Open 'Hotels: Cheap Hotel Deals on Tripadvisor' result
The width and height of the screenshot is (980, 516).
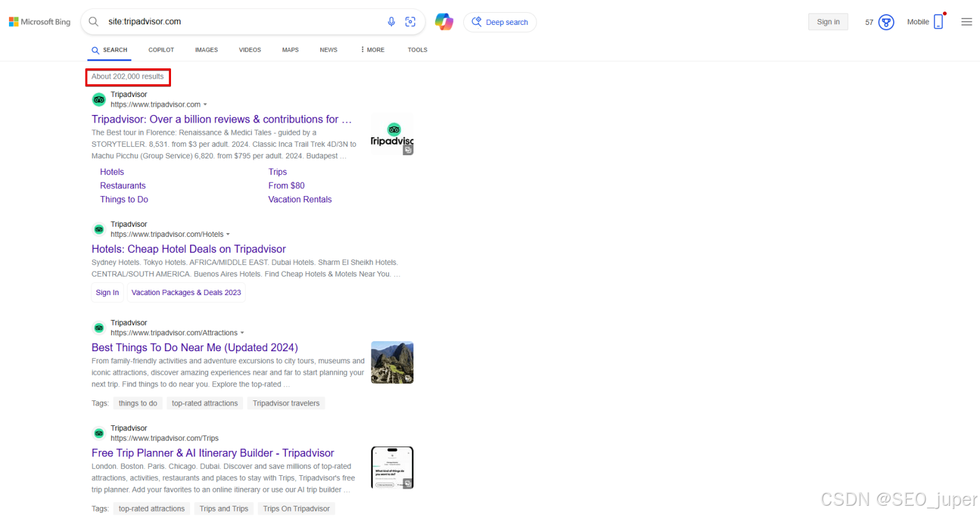pos(189,249)
